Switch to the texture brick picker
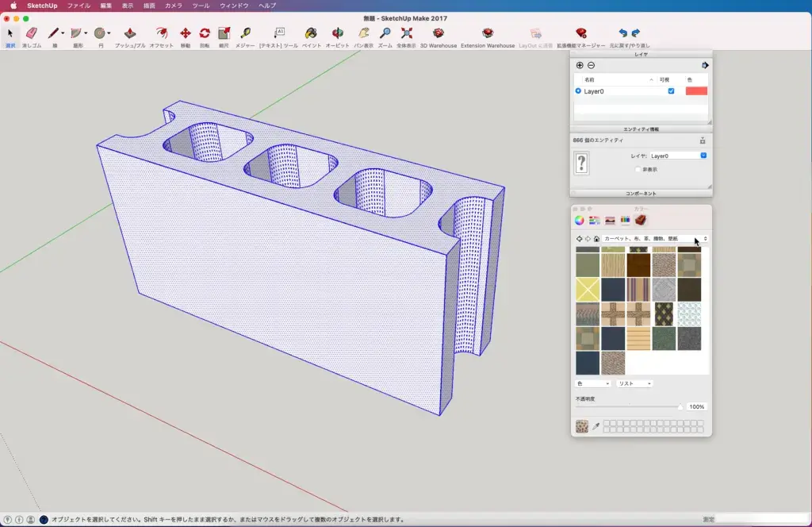This screenshot has width=812, height=527. pos(641,220)
